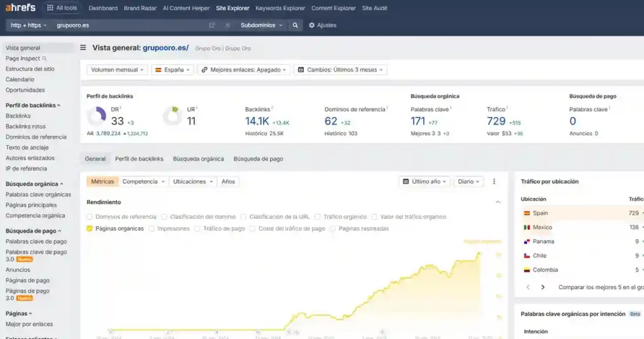Screen dimensions: 644x339
Task: Select the Métricas chart button
Action: coord(103,181)
